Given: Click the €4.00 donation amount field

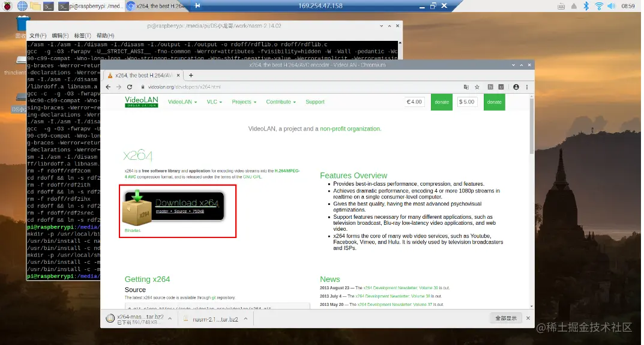Looking at the screenshot, I should (x=414, y=102).
